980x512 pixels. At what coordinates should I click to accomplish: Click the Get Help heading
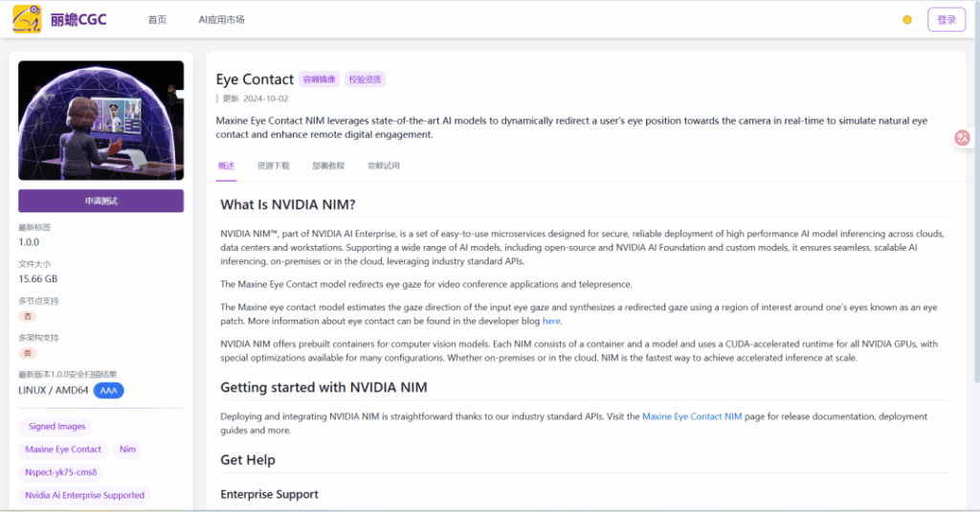coord(248,460)
